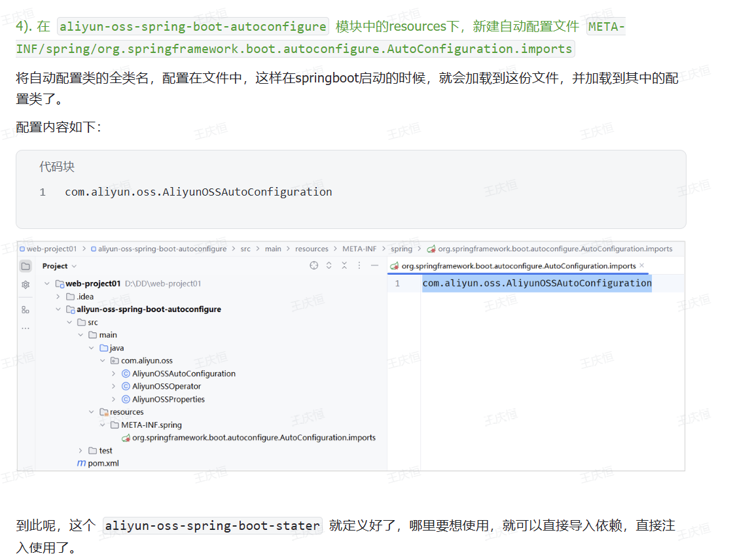The image size is (750, 560).
Task: Collapse the resources folder chevron
Action: (92, 412)
